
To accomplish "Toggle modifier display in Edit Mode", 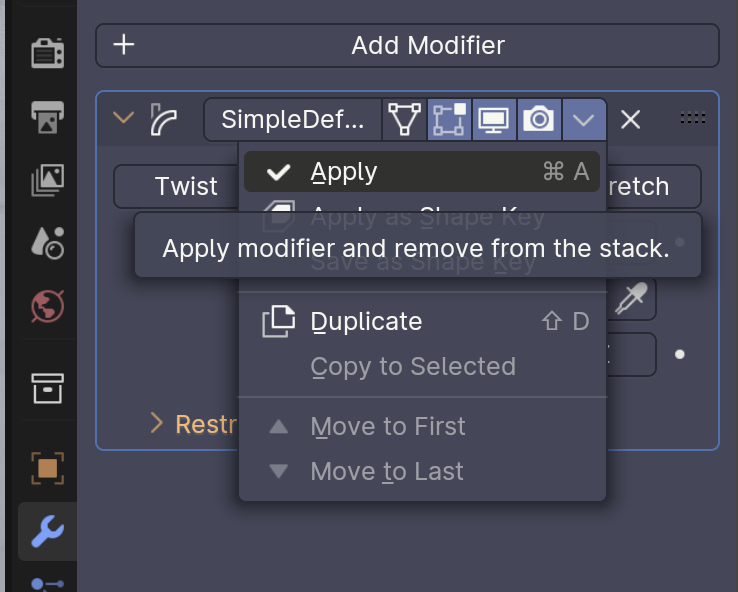I will click(449, 120).
